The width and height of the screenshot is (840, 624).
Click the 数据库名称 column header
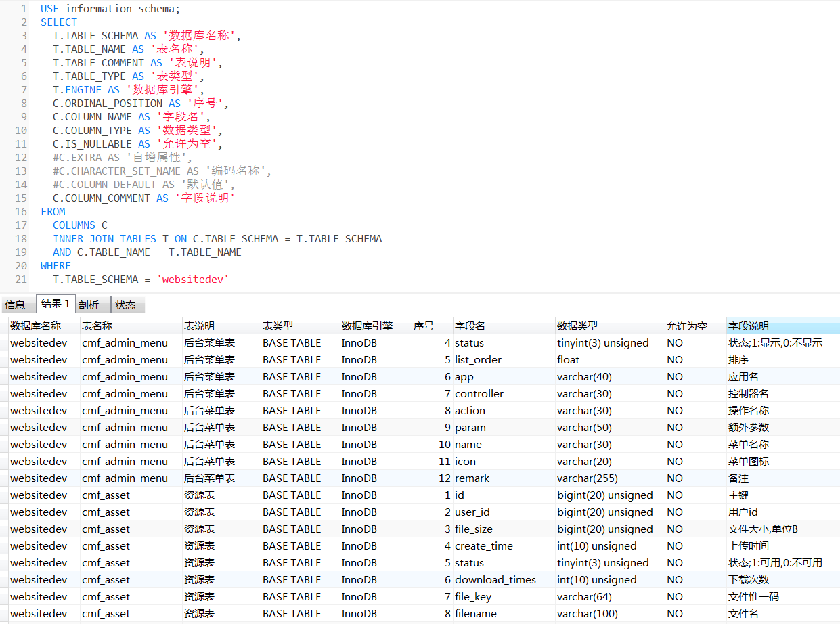coord(44,326)
